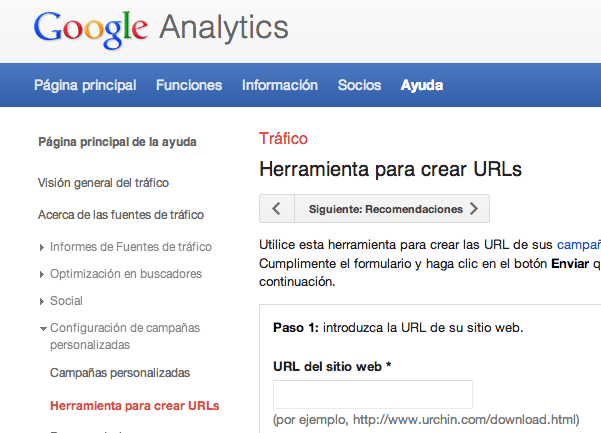
Task: Expand the Social sidebar section
Action: pos(66,301)
